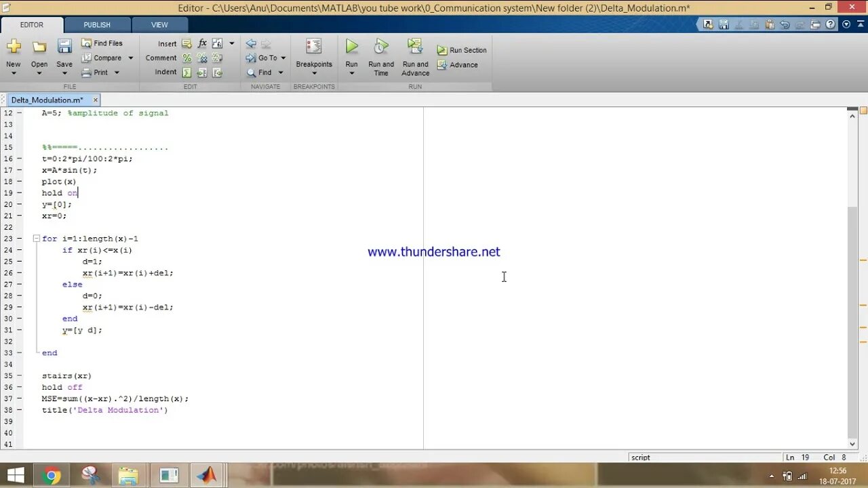
Task: Open the Print dropdown arrow
Action: [x=117, y=73]
